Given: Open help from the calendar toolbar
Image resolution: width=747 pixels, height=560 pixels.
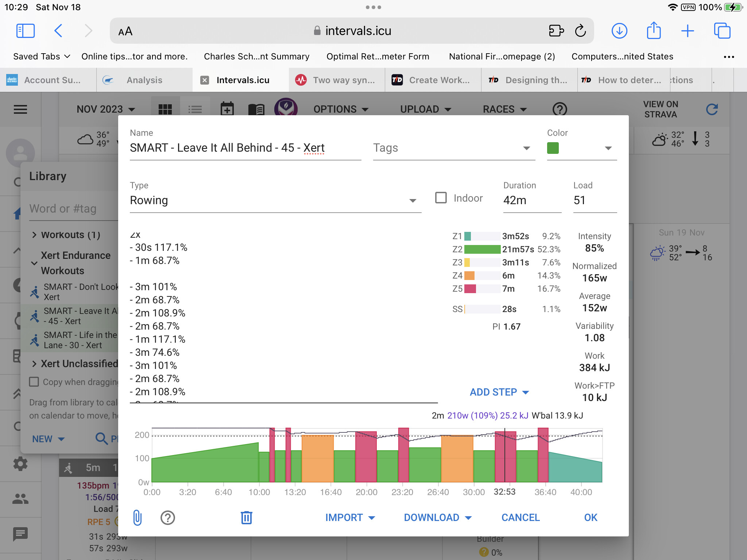Looking at the screenshot, I should pos(560,109).
